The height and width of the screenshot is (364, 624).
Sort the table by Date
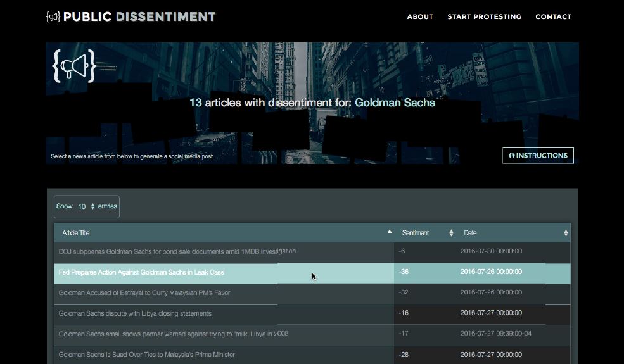(x=513, y=233)
